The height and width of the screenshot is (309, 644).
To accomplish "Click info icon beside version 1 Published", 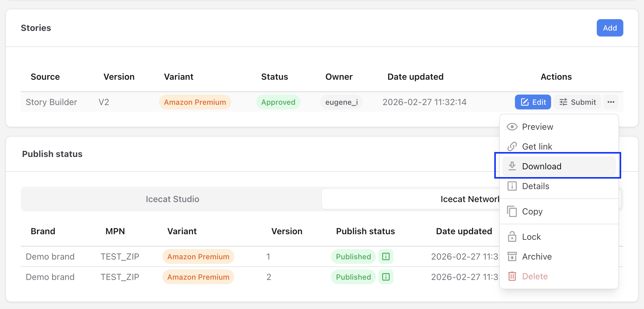I will [386, 256].
